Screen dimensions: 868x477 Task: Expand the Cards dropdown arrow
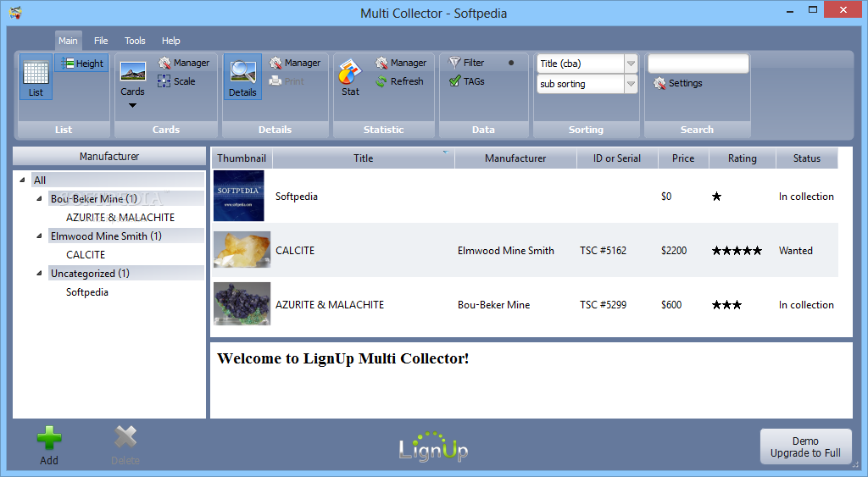tap(132, 106)
